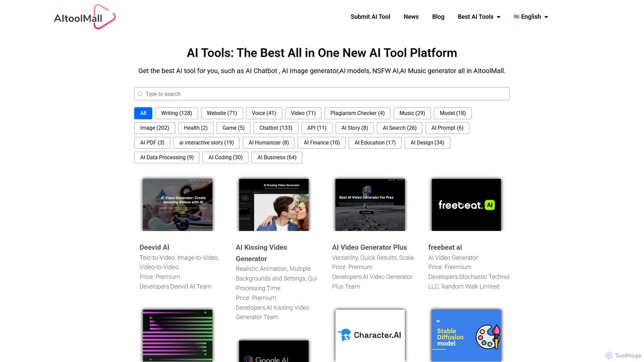Filter by AI Finance (10)
This screenshot has width=644, height=362.
[321, 143]
